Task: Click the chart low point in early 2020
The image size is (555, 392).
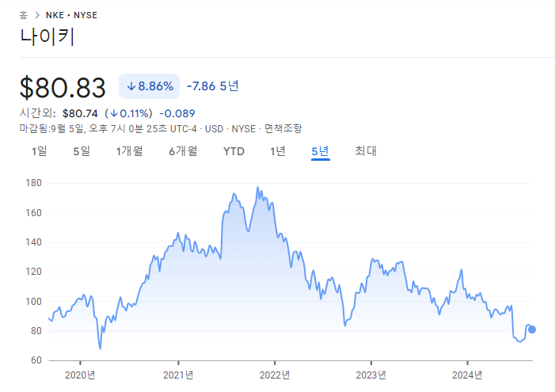Action: click(101, 348)
